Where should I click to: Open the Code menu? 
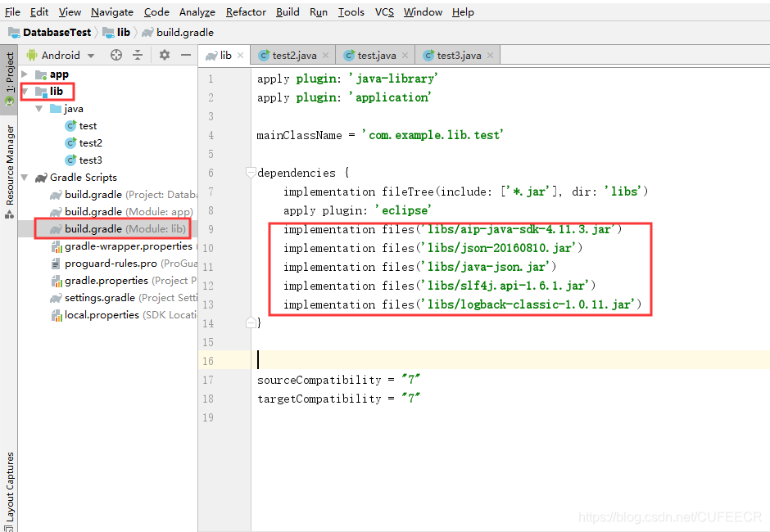[156, 11]
